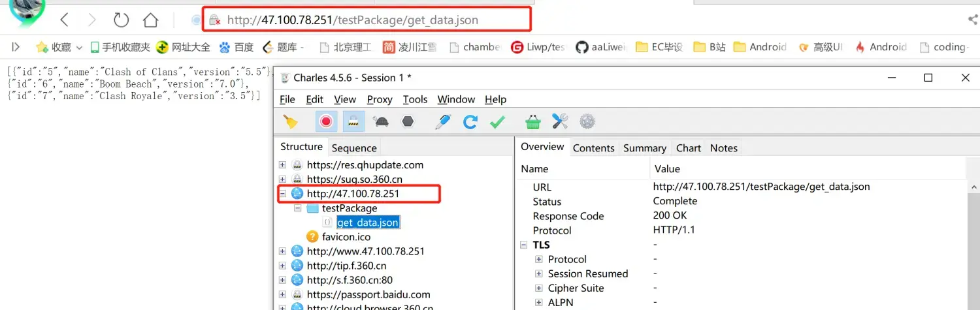The width and height of the screenshot is (980, 310).
Task: Expand https://sug.so.360.cn node
Action: (x=282, y=179)
